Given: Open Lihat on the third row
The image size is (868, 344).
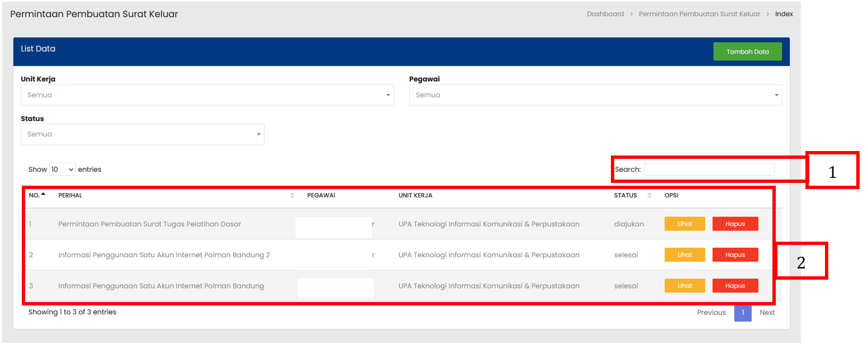Looking at the screenshot, I should pyautogui.click(x=685, y=286).
